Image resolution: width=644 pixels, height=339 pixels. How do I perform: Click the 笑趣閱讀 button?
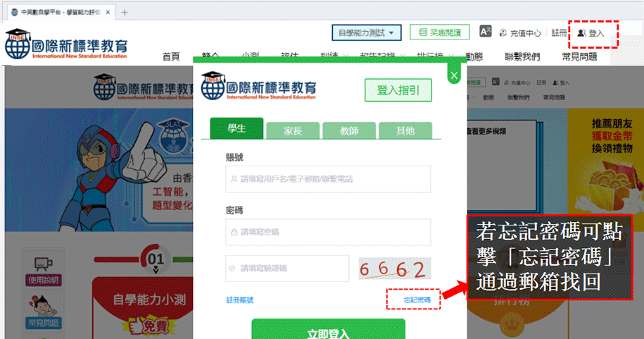pyautogui.click(x=439, y=32)
